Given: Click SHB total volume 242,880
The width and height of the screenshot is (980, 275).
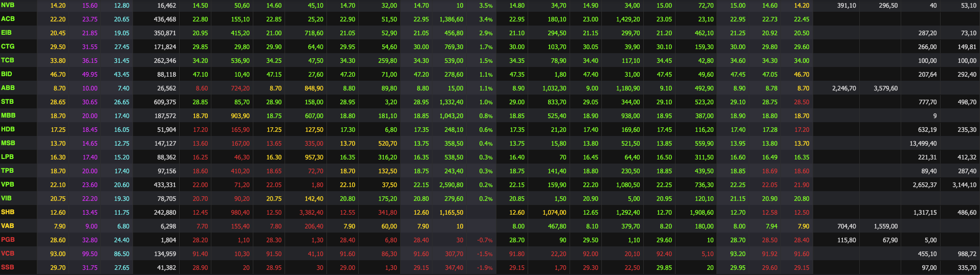Looking at the screenshot, I should point(165,213).
